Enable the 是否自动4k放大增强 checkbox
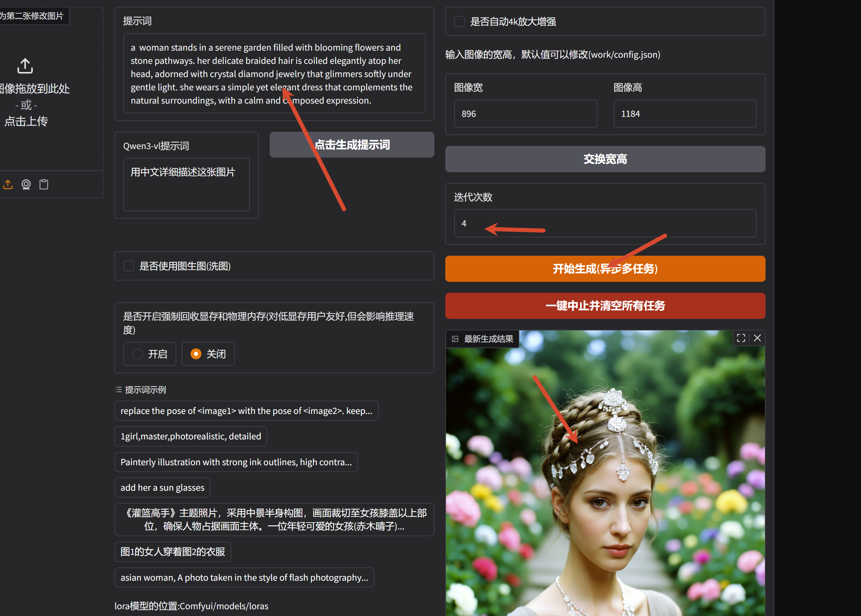 tap(459, 22)
